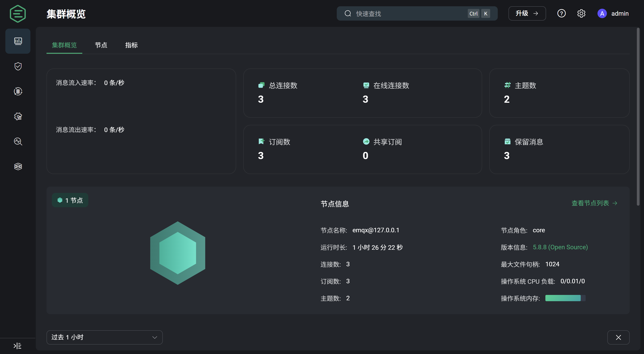Open settings gear in top bar
The image size is (644, 354).
click(x=581, y=13)
